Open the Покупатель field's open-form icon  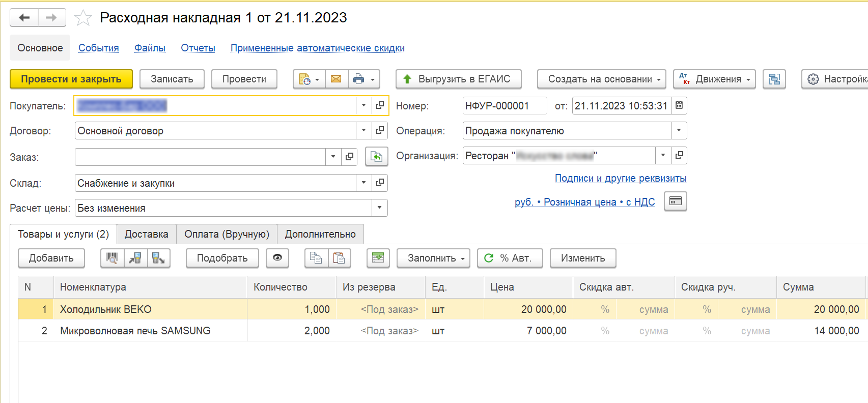pyautogui.click(x=380, y=105)
